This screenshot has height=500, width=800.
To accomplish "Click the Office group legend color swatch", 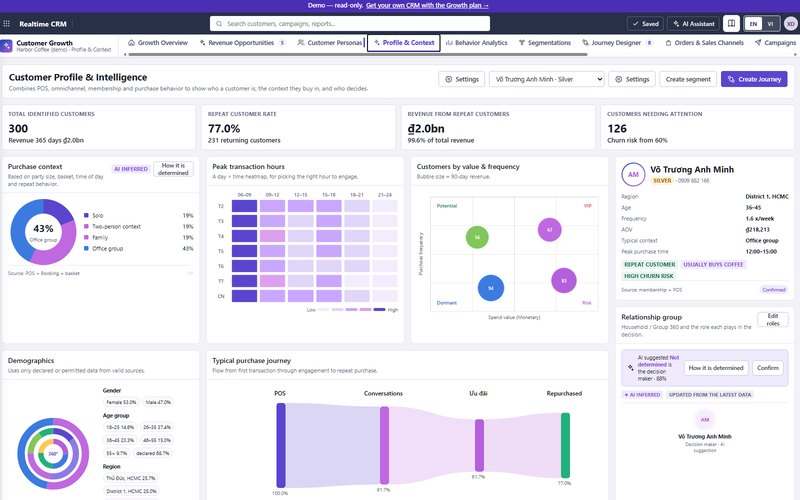I will point(86,248).
